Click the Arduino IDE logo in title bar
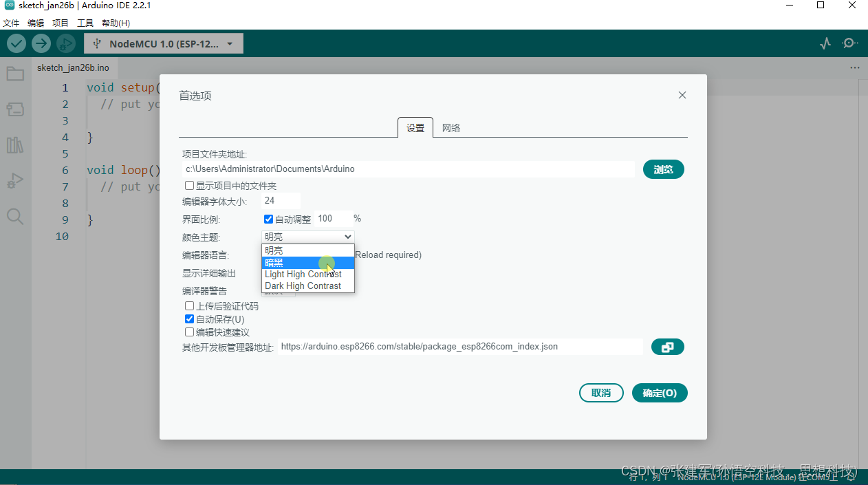 (x=9, y=6)
